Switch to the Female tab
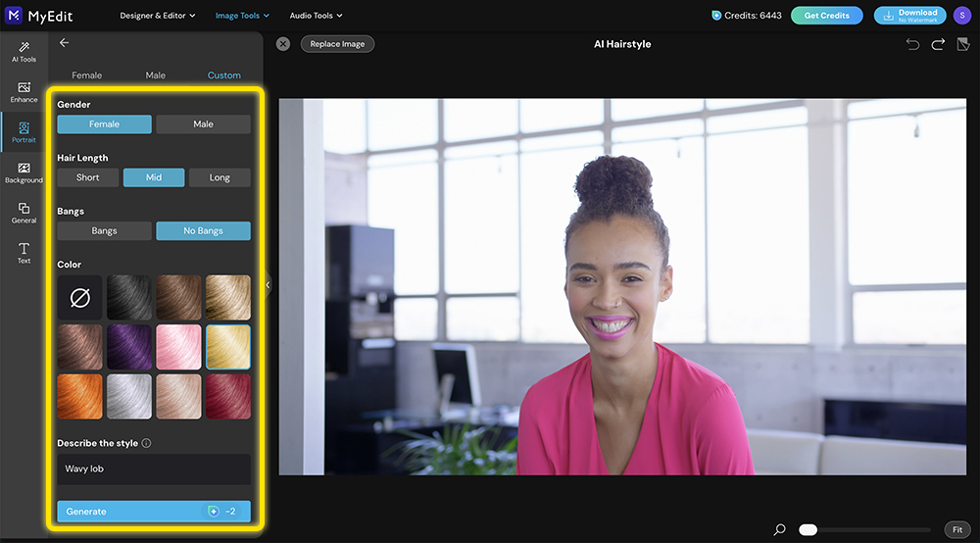The width and height of the screenshot is (980, 543). coord(87,75)
